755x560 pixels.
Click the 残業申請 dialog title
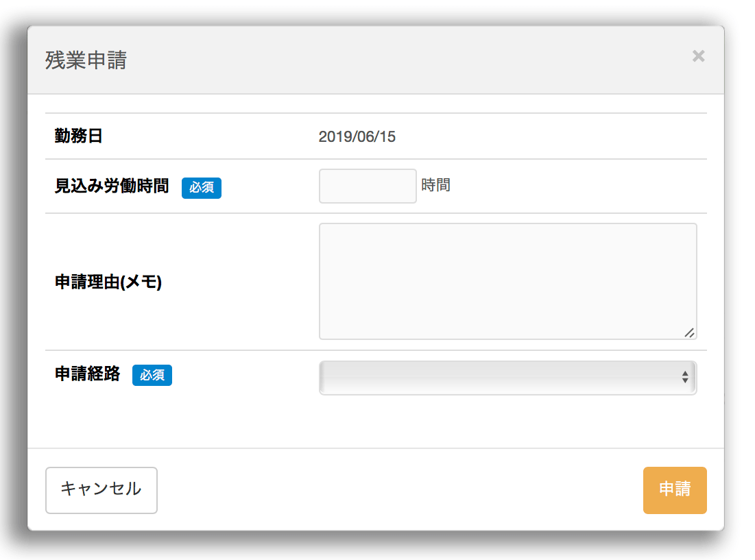[x=86, y=60]
